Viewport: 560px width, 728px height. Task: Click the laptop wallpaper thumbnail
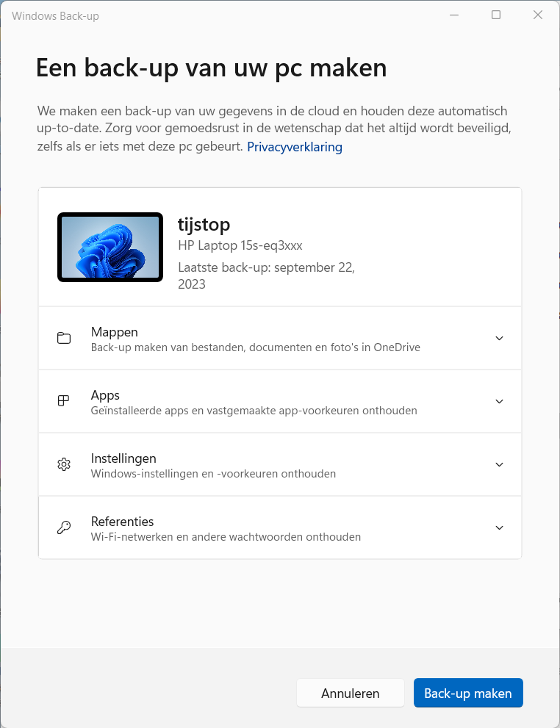110,248
